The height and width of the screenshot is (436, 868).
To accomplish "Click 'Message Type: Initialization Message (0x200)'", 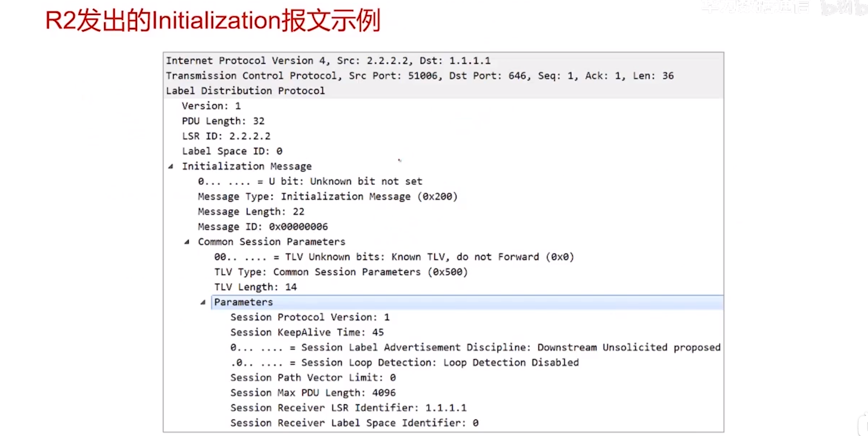I will 328,197.
